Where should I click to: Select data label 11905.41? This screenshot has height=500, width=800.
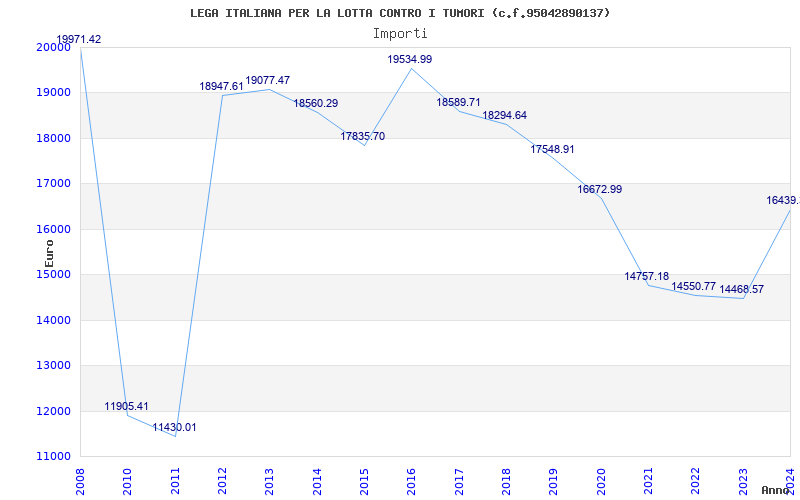point(127,406)
